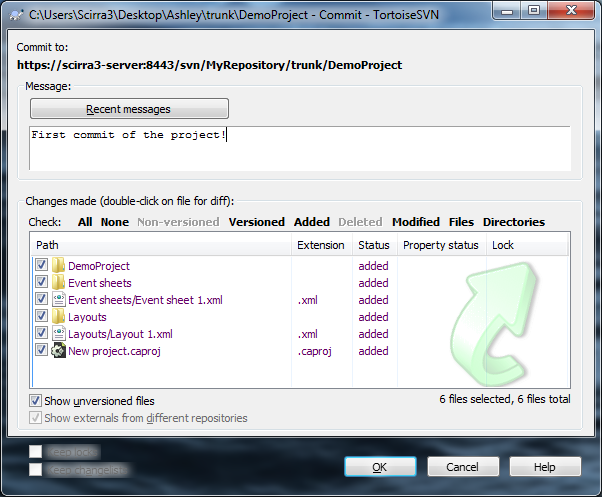Check only Directories entries
The height and width of the screenshot is (497, 602).
point(514,222)
